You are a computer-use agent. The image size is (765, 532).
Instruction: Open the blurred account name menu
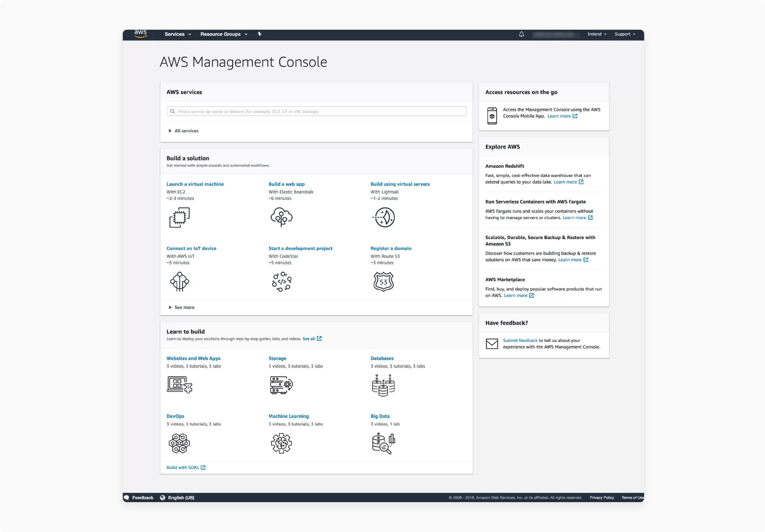tap(556, 34)
